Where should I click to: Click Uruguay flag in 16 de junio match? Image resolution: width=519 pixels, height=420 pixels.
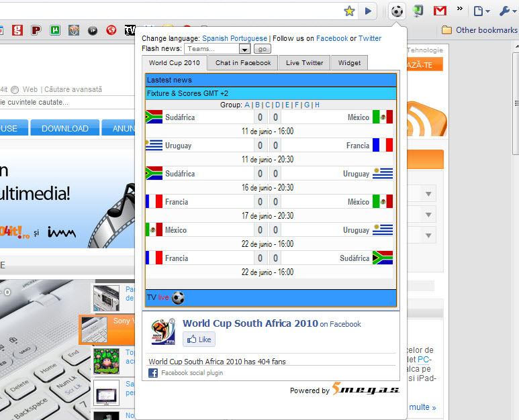point(383,173)
